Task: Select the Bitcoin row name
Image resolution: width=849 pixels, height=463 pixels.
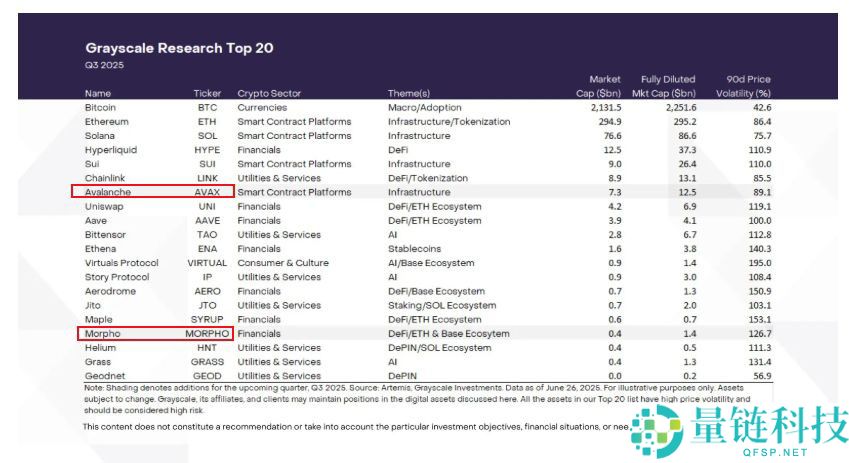Action: click(100, 107)
